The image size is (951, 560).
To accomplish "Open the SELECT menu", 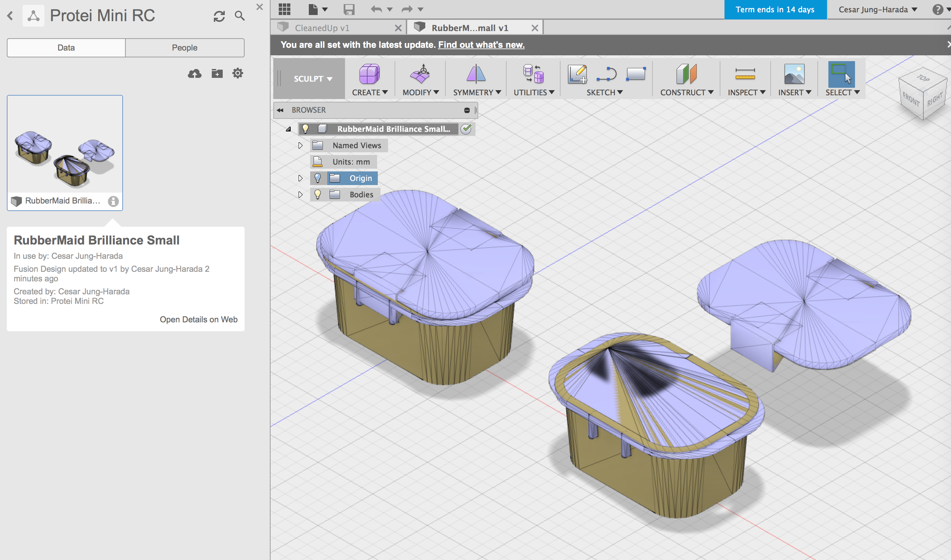I will tap(842, 93).
